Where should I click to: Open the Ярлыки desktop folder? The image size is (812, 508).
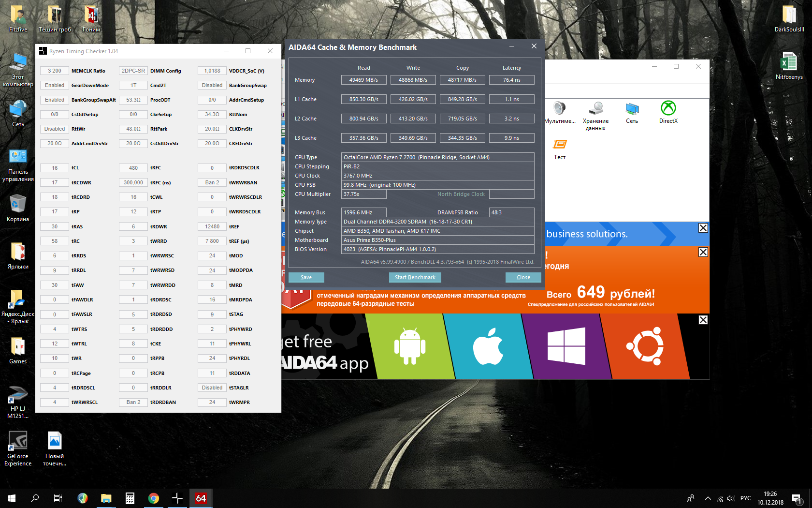click(x=18, y=255)
